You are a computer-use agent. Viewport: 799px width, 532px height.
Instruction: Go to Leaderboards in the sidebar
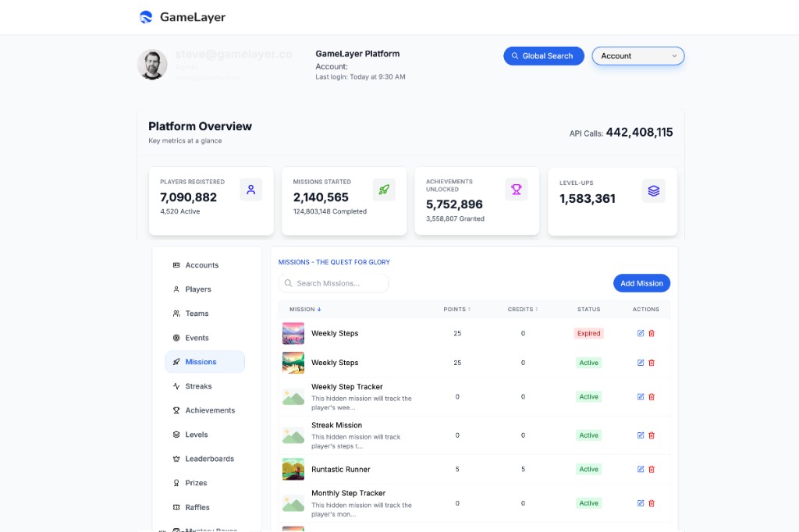point(205,459)
